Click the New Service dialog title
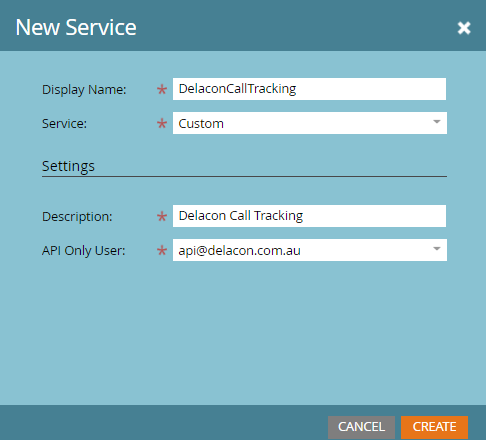 point(76,27)
